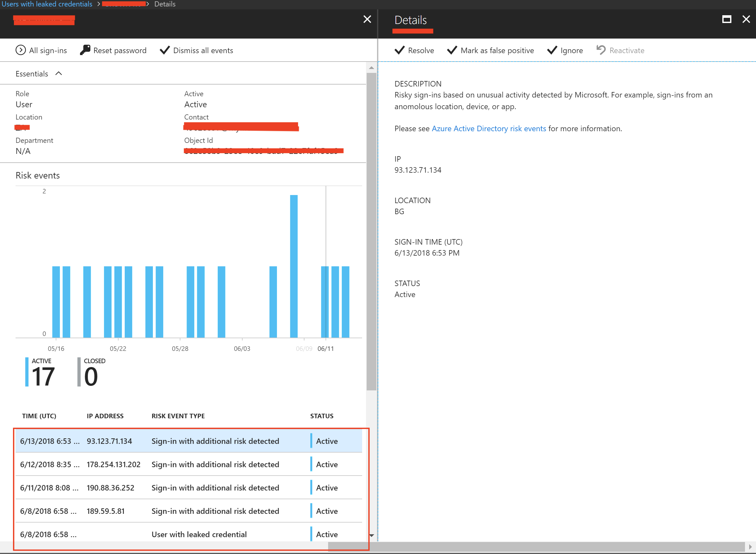Select risk event from 190.88.36.252
The width and height of the screenshot is (756, 554).
[x=188, y=488]
